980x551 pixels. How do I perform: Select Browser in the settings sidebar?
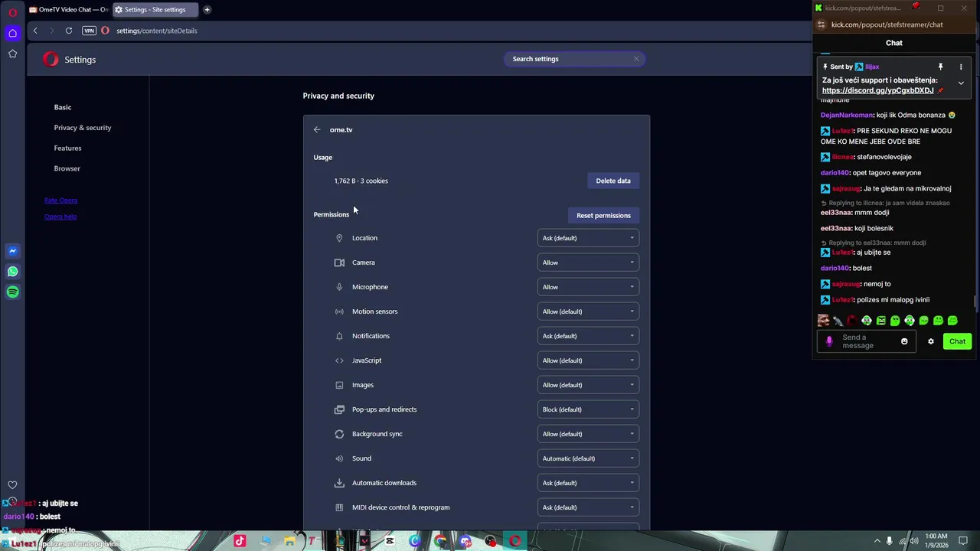tap(67, 168)
